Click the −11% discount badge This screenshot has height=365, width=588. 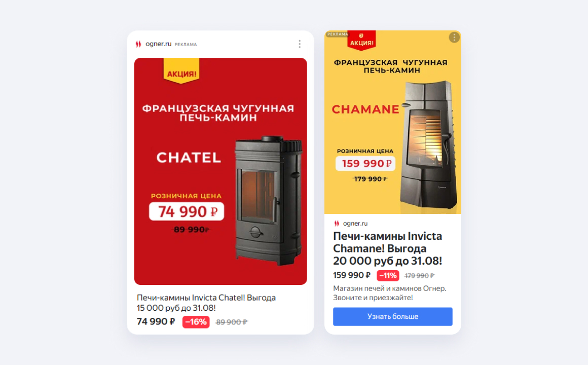388,275
